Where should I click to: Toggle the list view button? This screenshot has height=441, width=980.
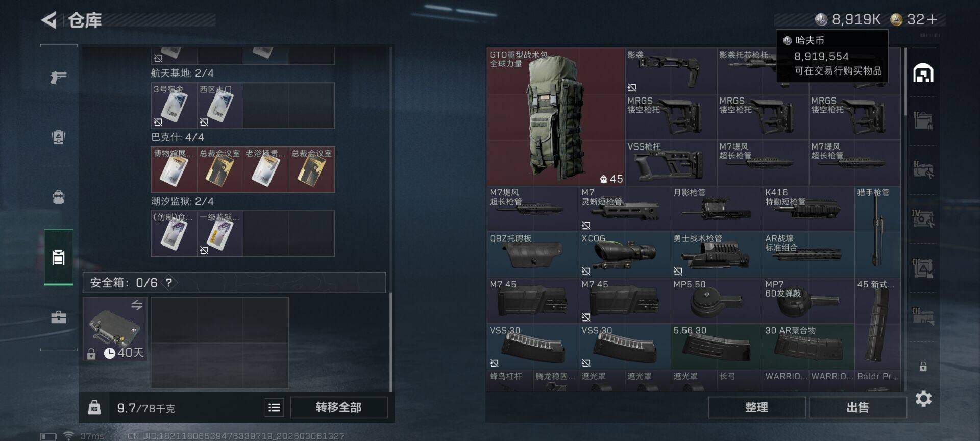tap(274, 407)
